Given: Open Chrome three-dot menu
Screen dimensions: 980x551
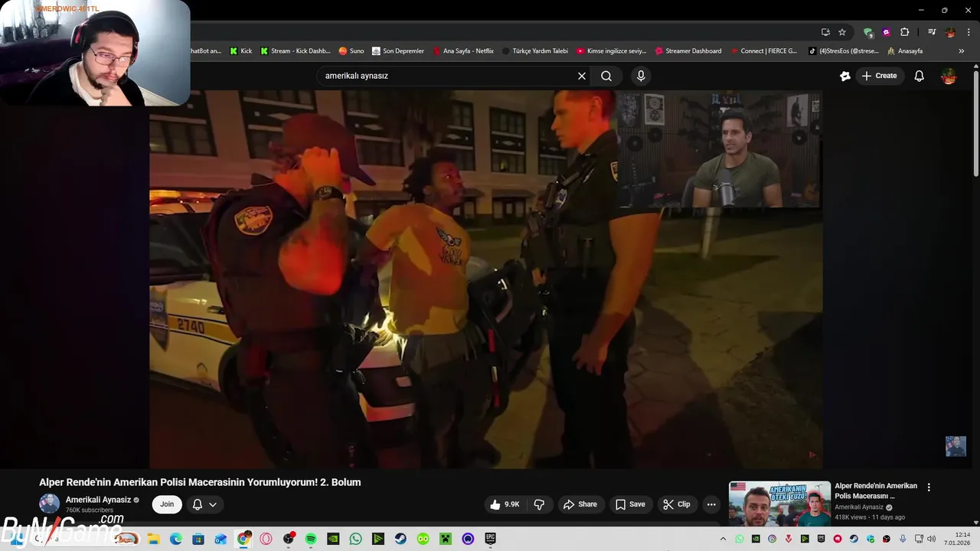Looking at the screenshot, I should (x=969, y=32).
